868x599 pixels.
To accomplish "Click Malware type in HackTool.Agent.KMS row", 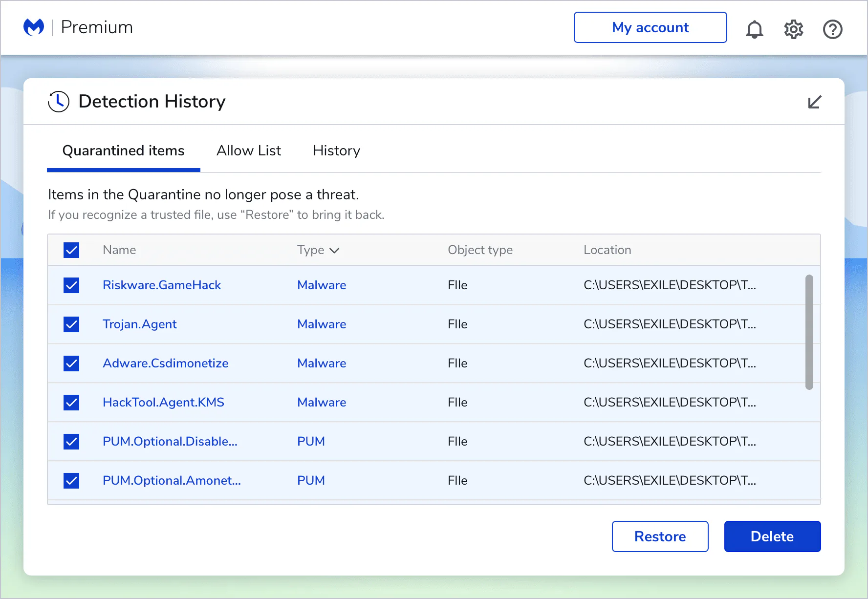I will pos(322,403).
